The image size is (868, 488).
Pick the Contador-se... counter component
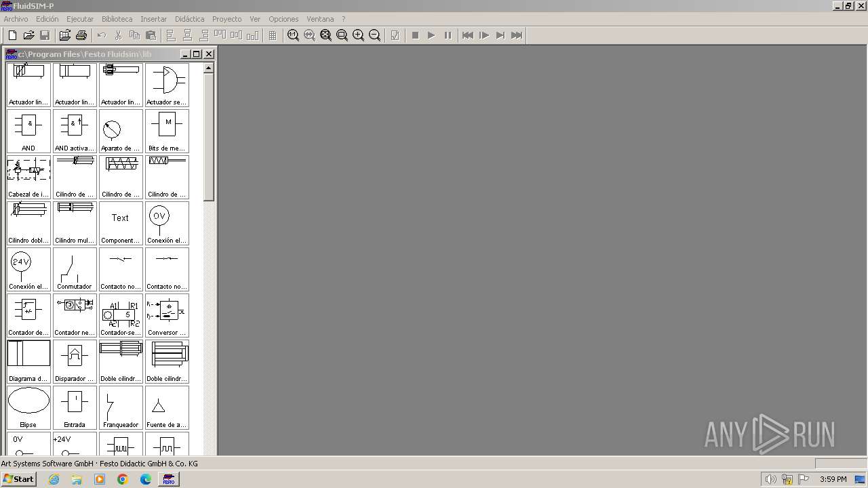point(121,315)
